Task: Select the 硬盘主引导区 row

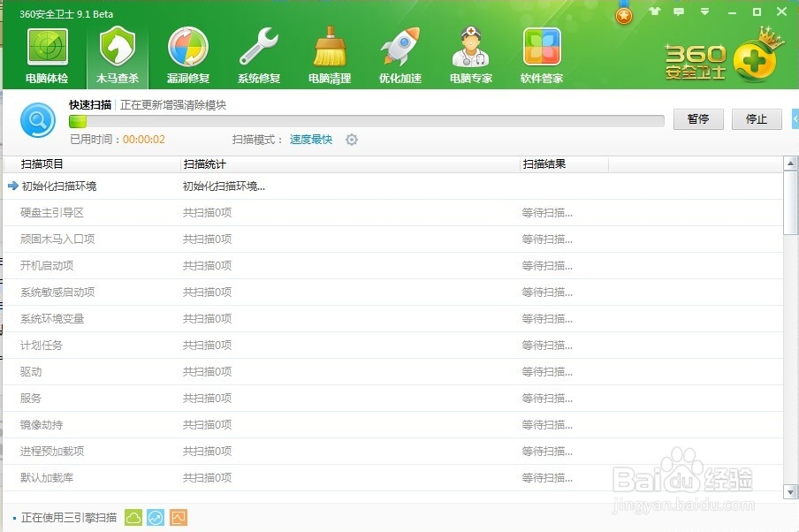Action: (x=393, y=212)
